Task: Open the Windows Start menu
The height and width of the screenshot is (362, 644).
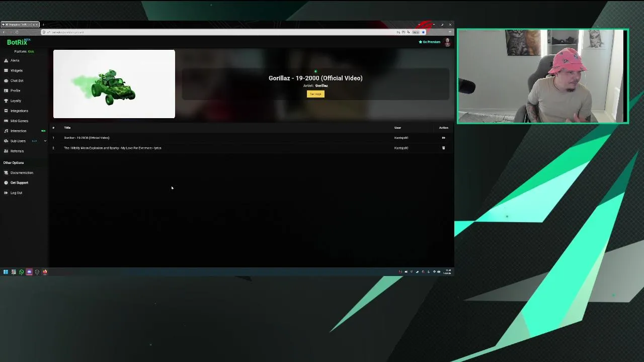Action: 6,272
